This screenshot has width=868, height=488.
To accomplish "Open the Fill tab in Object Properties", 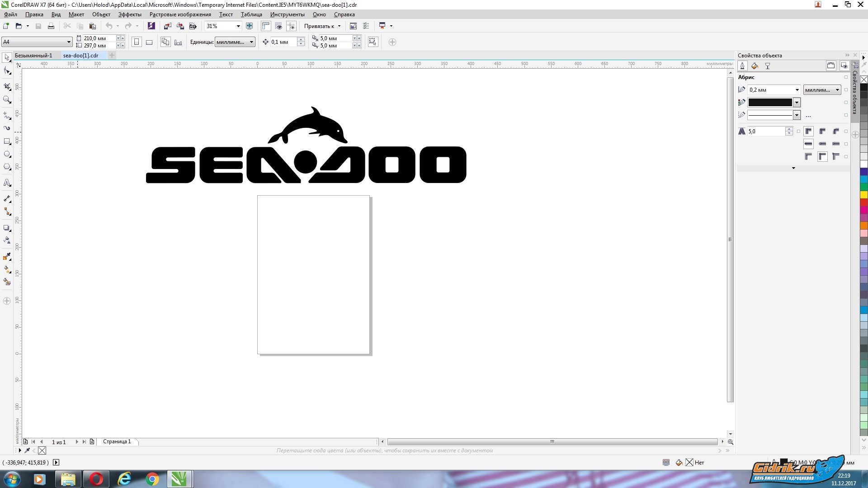I will pyautogui.click(x=755, y=66).
